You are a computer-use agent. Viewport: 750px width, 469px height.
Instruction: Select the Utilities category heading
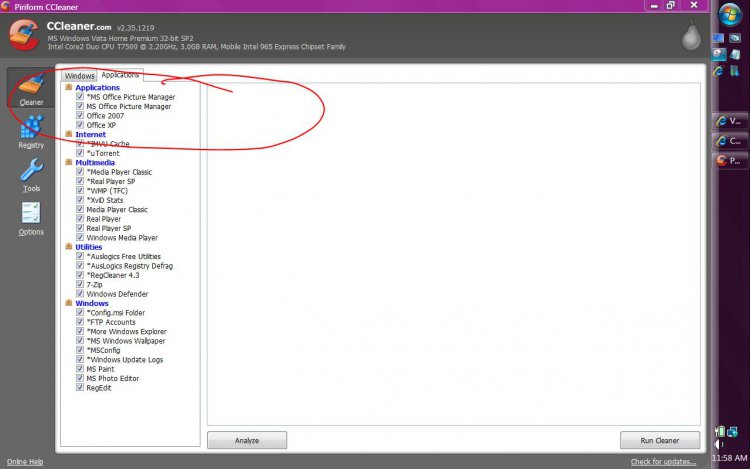tap(88, 247)
